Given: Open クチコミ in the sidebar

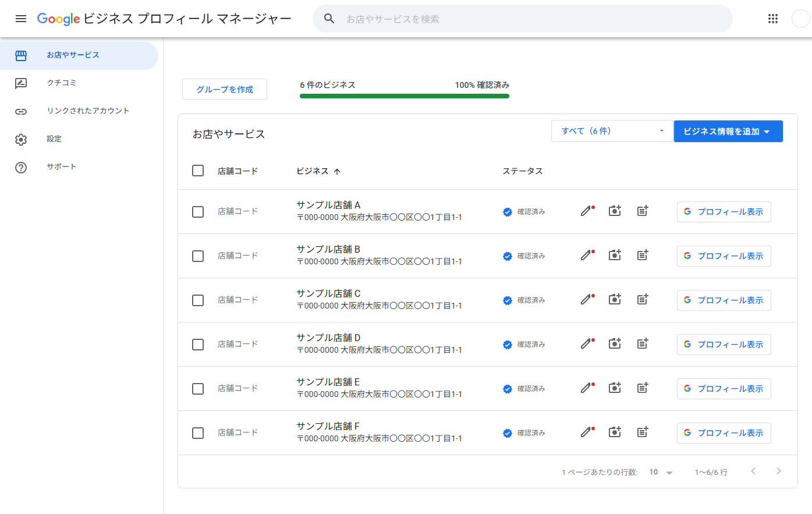Looking at the screenshot, I should [x=79, y=83].
